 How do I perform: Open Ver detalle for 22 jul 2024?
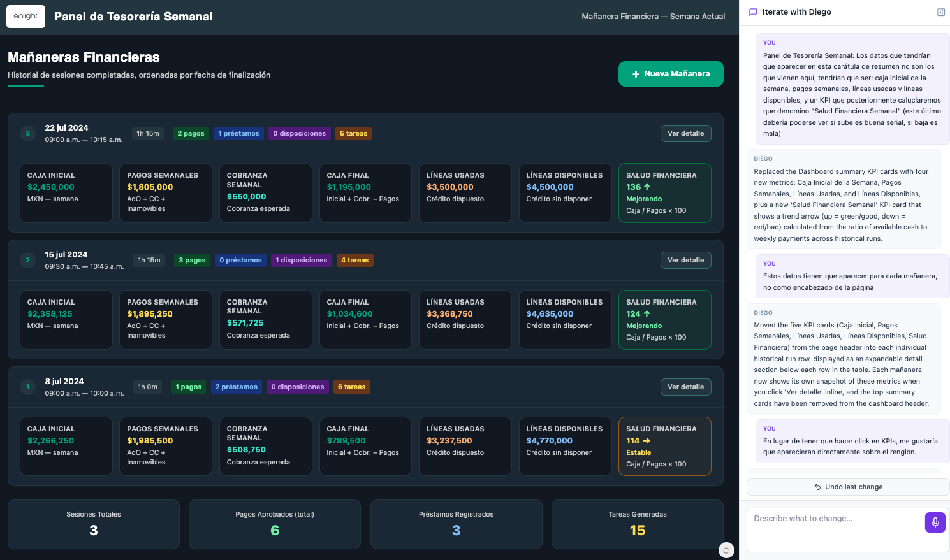(x=685, y=133)
